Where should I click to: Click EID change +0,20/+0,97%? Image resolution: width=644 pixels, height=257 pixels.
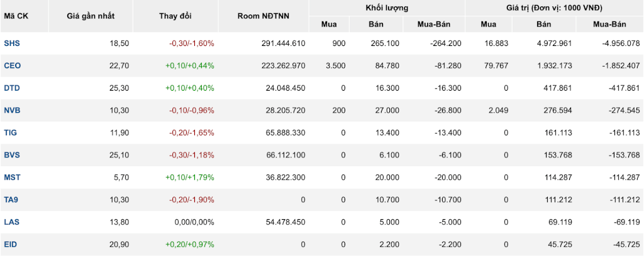click(190, 244)
